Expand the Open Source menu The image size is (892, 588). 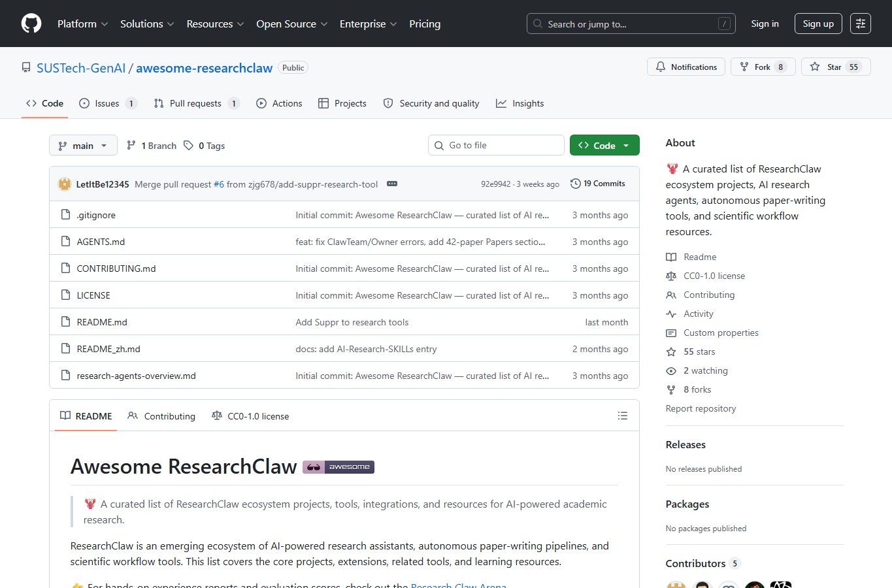[x=291, y=24]
